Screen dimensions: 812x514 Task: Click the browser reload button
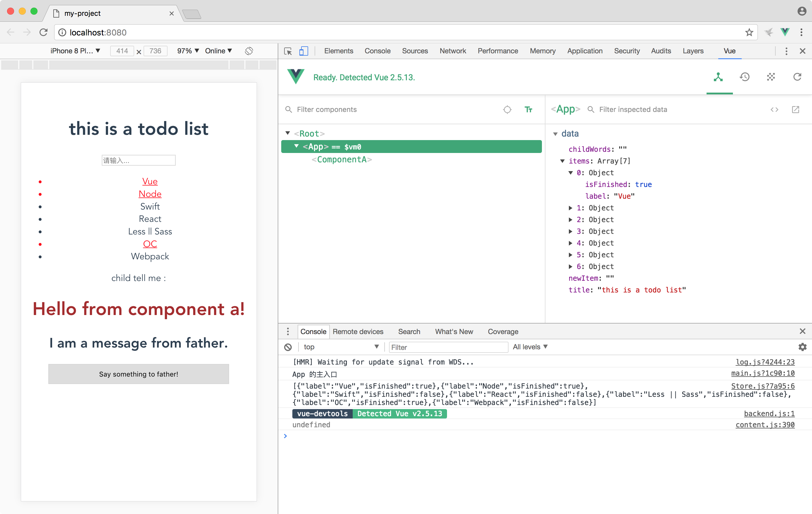[43, 32]
